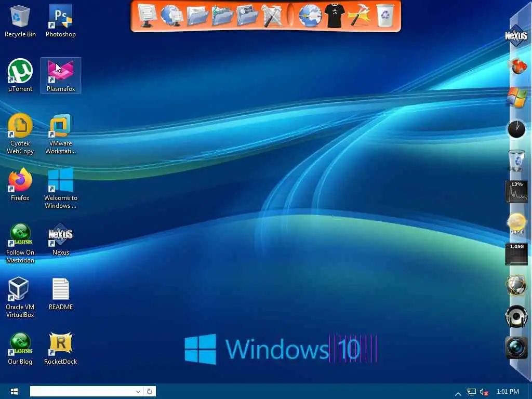Click the Windows flag icon on side dock
The width and height of the screenshot is (532, 399).
click(517, 97)
